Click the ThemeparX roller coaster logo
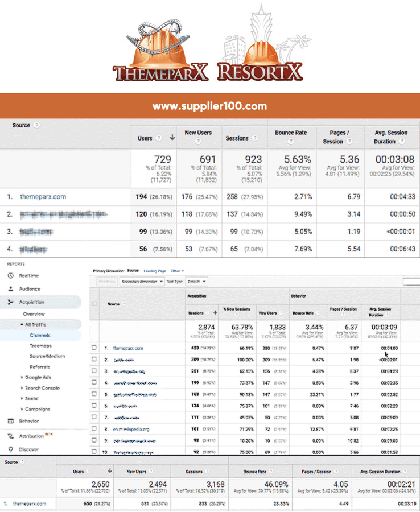This screenshot has width=420, height=512. 160,51
